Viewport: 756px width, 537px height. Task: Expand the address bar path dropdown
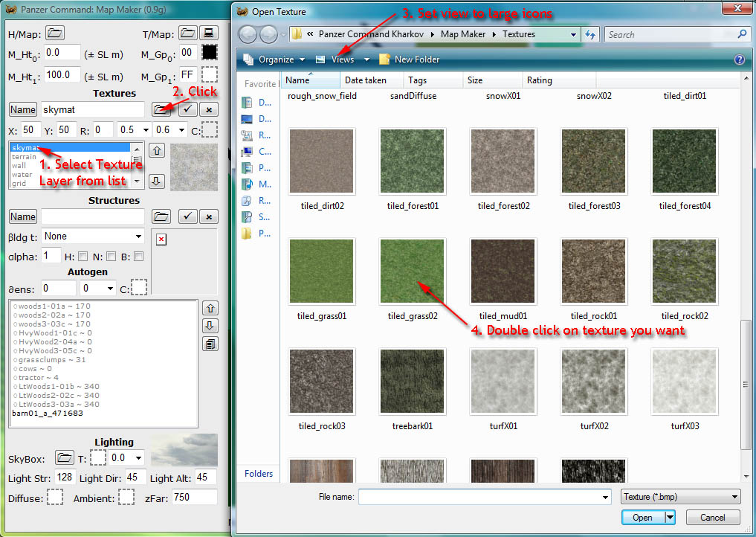573,34
